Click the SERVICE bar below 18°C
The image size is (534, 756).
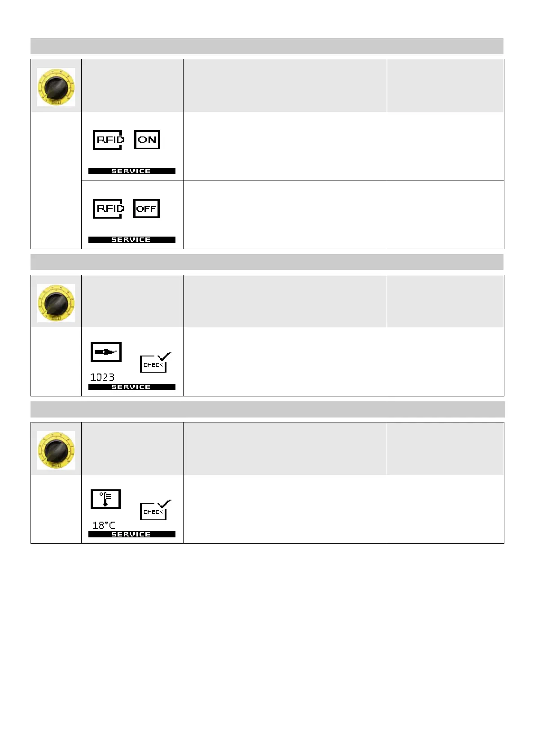point(131,534)
